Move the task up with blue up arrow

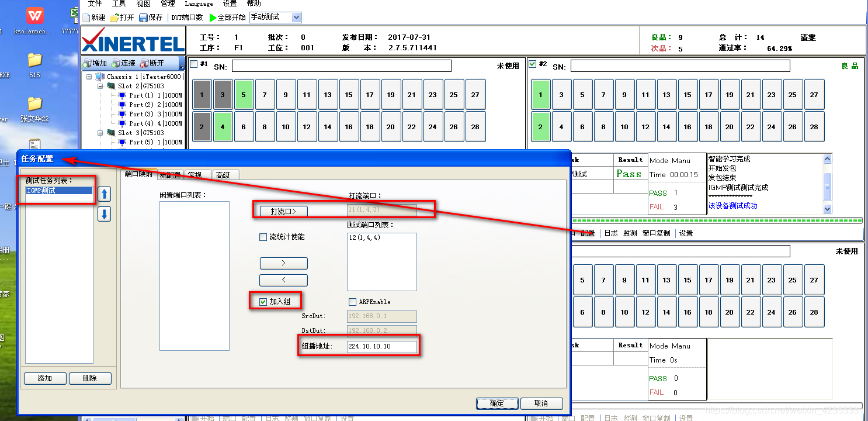pyautogui.click(x=105, y=194)
